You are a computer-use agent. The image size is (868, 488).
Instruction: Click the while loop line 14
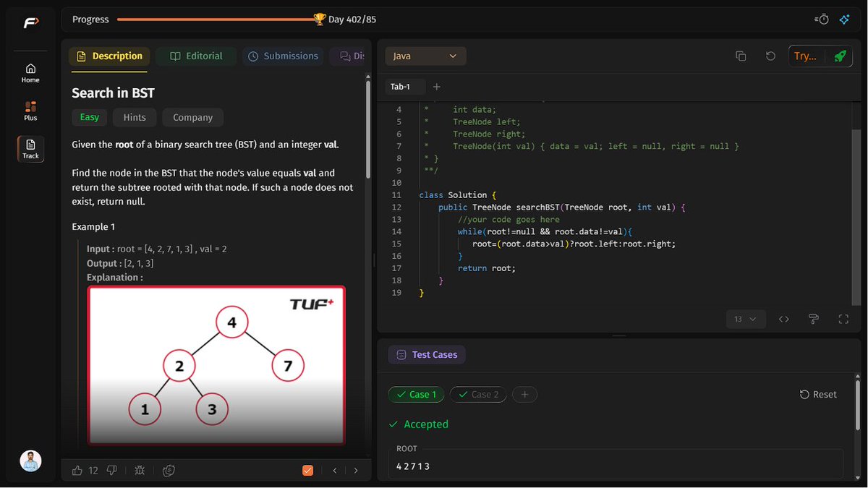click(x=545, y=231)
